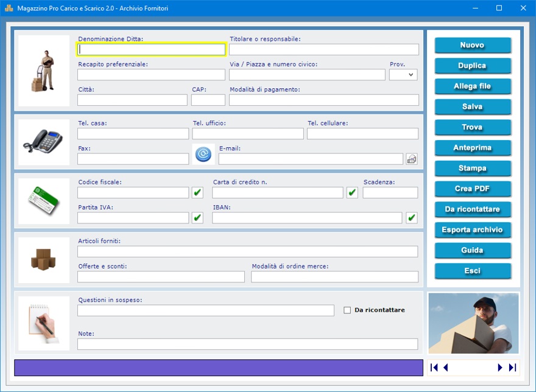Image resolution: width=536 pixels, height=392 pixels.
Task: Click the email globe icon
Action: click(x=203, y=154)
